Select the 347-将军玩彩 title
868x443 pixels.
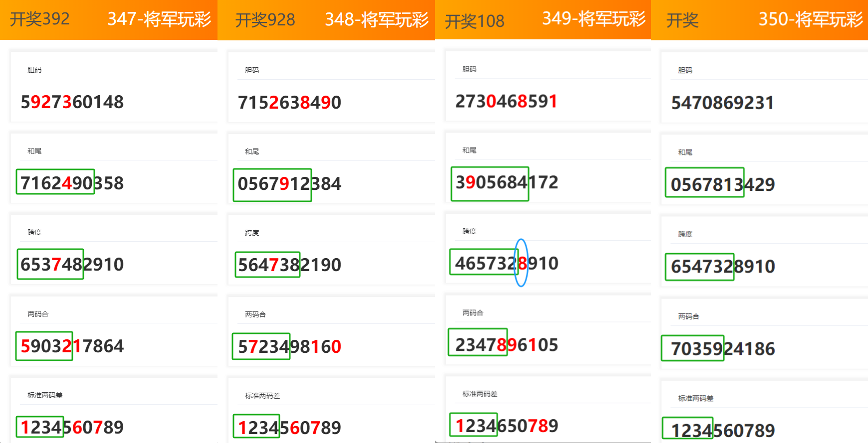click(x=160, y=19)
